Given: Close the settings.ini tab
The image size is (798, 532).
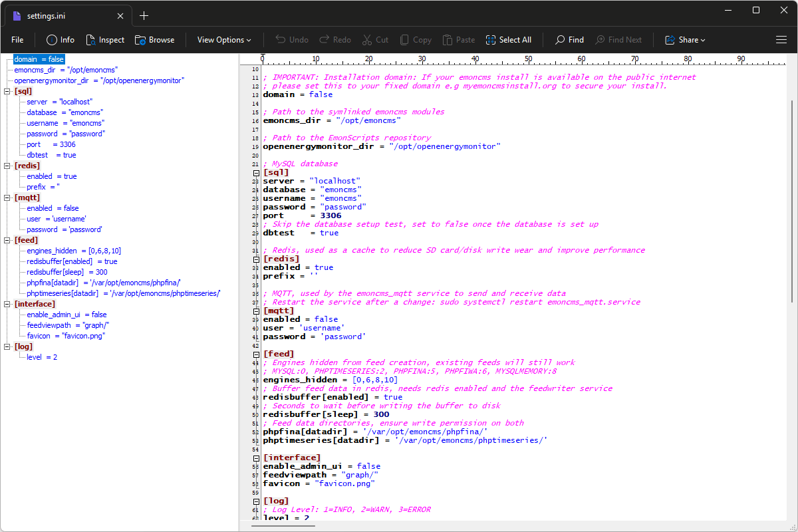Looking at the screenshot, I should coord(120,16).
